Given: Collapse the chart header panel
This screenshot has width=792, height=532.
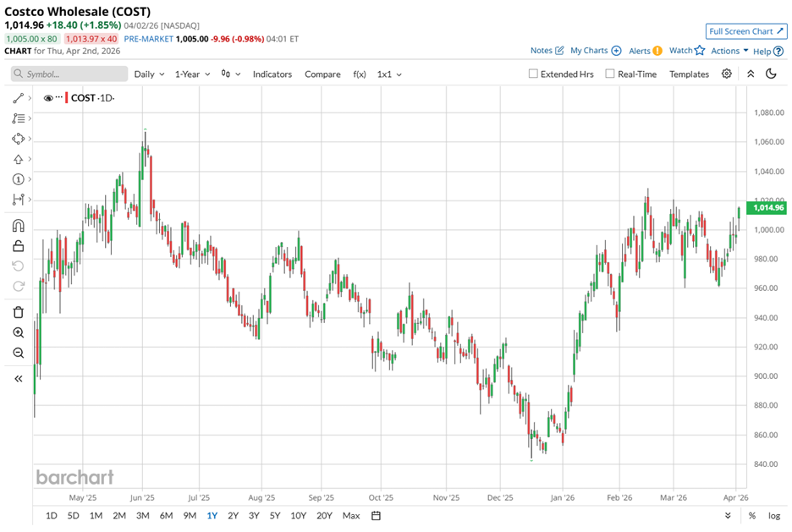Looking at the screenshot, I should (x=751, y=74).
